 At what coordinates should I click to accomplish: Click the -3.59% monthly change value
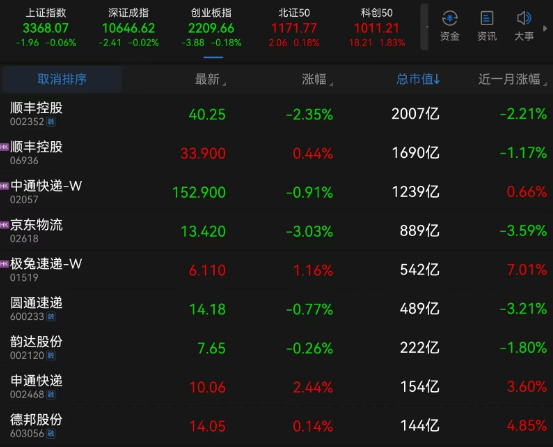[x=523, y=231]
